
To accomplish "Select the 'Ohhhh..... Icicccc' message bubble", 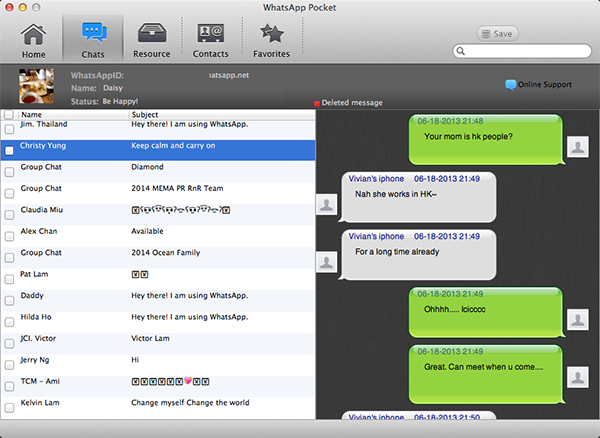I will click(487, 312).
